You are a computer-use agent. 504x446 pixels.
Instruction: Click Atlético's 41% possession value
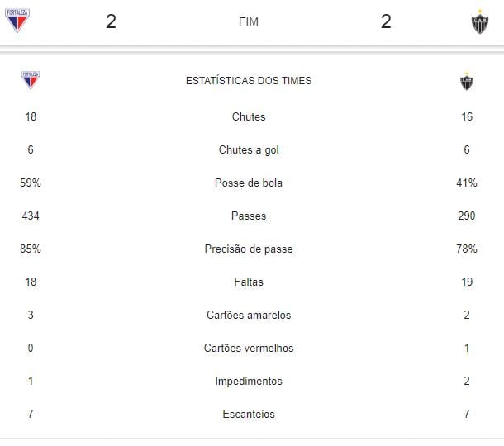click(x=467, y=183)
